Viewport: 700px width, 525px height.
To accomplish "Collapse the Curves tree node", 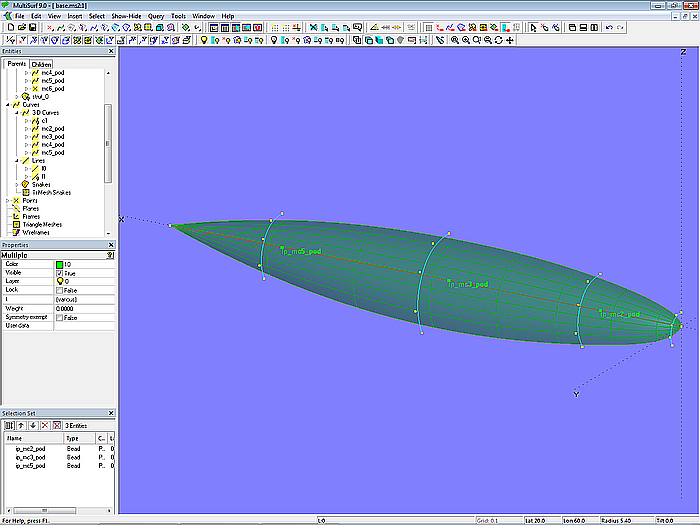I will 8,105.
